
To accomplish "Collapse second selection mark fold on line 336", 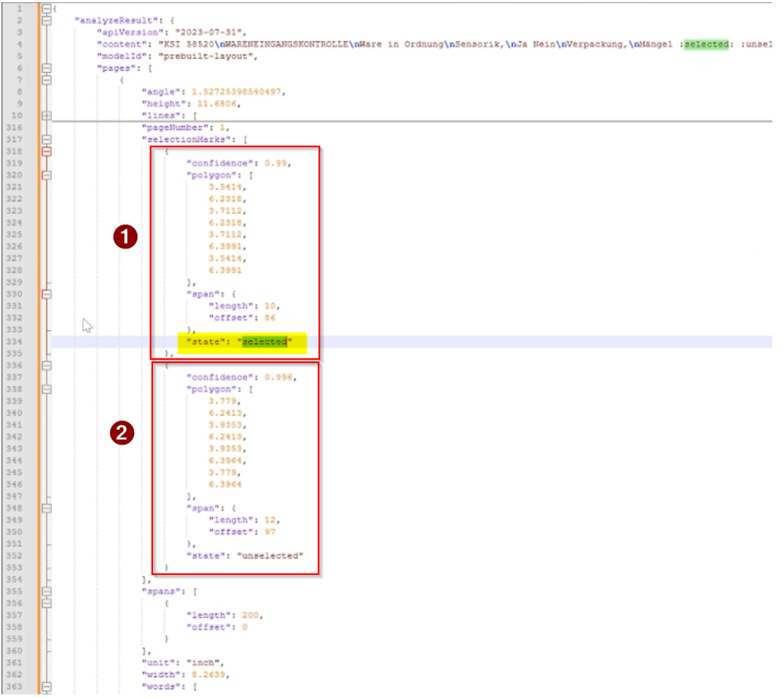I will (47, 365).
